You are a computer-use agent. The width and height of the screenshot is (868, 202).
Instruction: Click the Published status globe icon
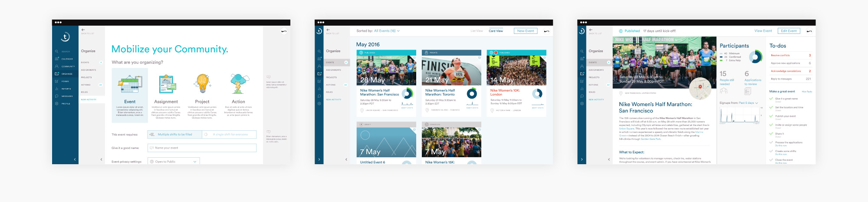tap(621, 31)
